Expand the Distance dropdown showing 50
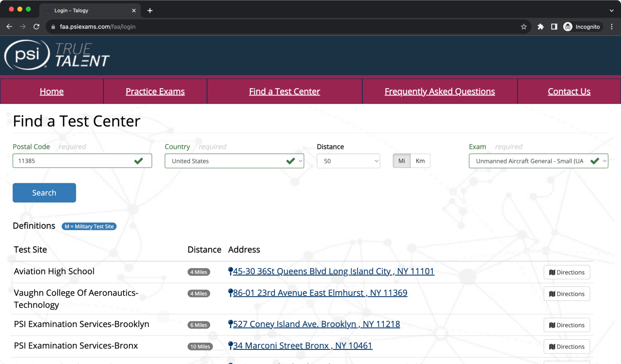 coord(348,161)
